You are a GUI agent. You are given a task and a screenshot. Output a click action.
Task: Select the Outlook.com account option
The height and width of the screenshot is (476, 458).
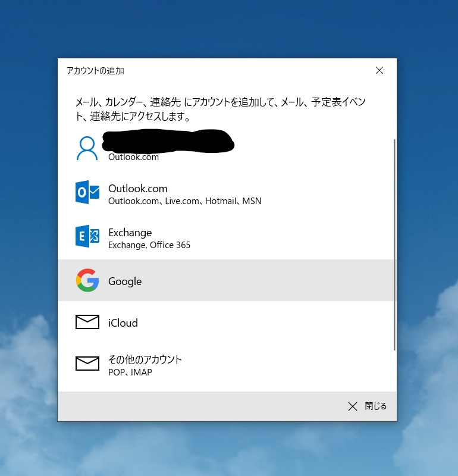coord(226,193)
